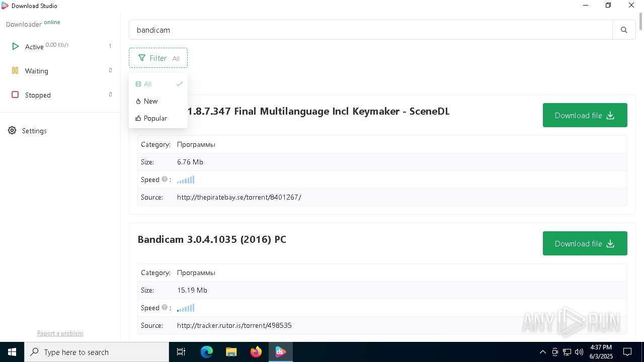The width and height of the screenshot is (644, 362).
Task: Click the funnel icon in Filter button
Action: (142, 58)
